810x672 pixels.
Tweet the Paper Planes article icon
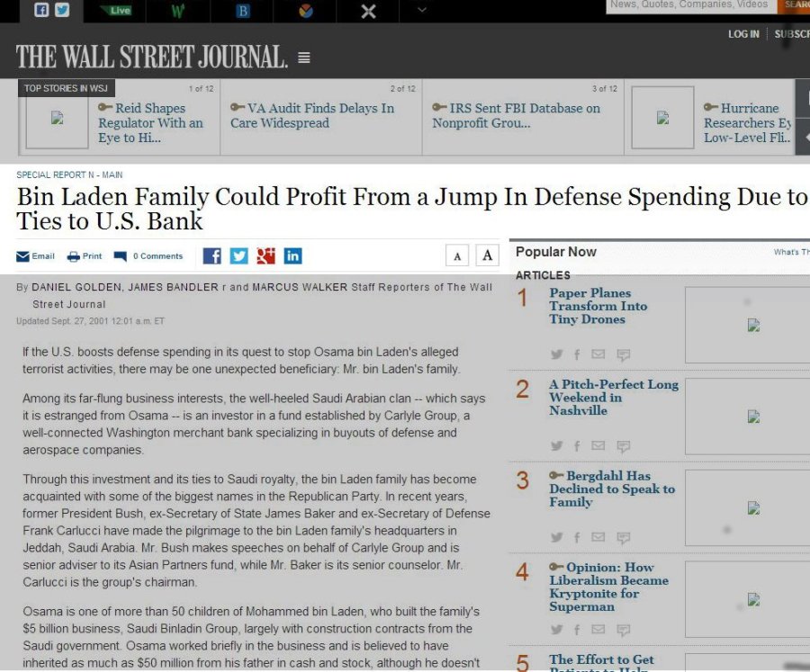tap(556, 354)
